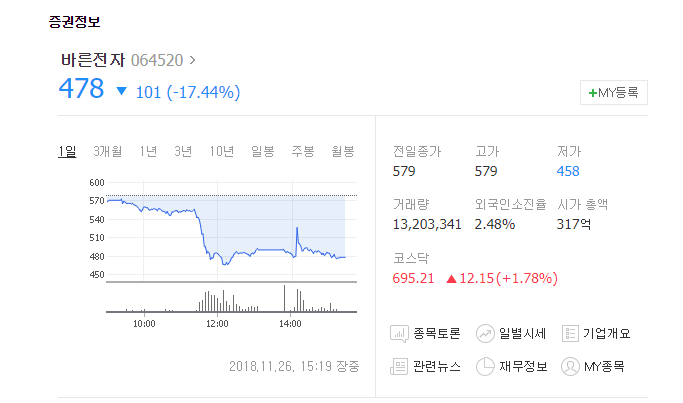The height and width of the screenshot is (403, 683).
Task: Expand stock details via chevron after 064520
Action: (x=192, y=60)
